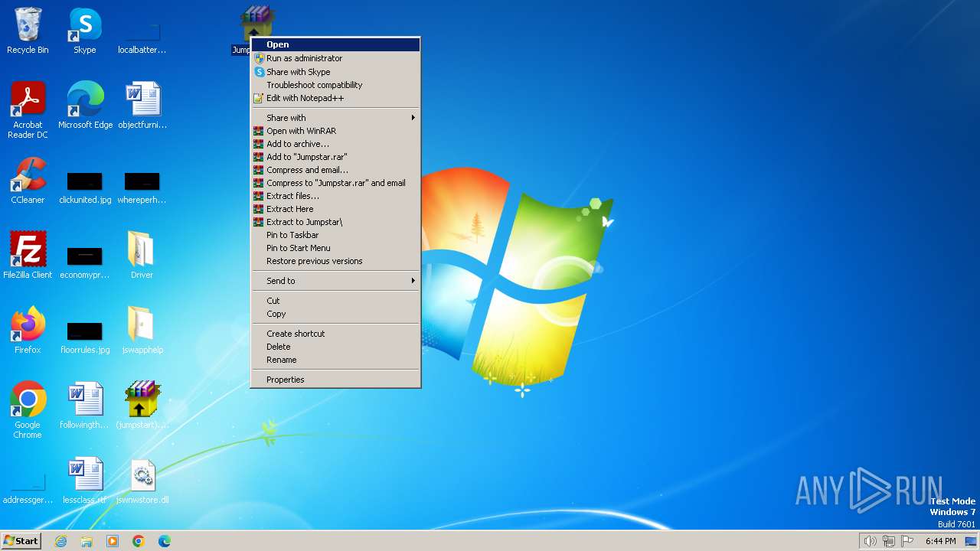Select floorrules.jpg image file
The height and width of the screenshot is (551, 980).
pyautogui.click(x=85, y=337)
